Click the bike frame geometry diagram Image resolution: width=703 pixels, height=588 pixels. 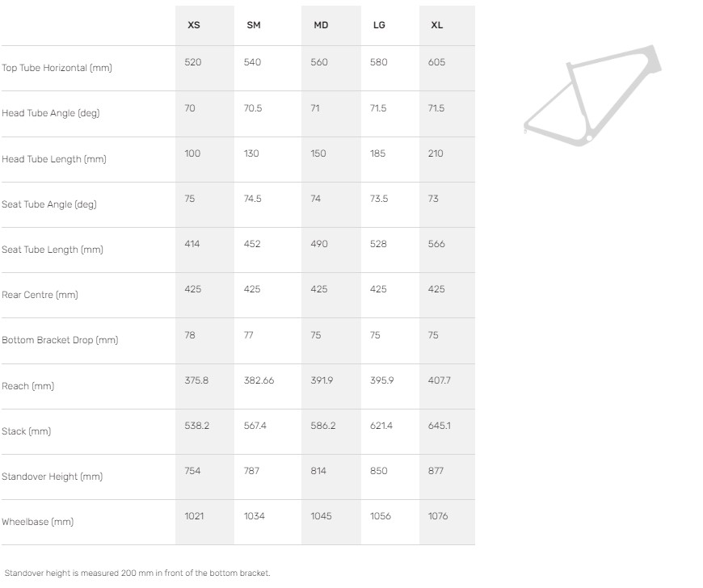[x=592, y=95]
